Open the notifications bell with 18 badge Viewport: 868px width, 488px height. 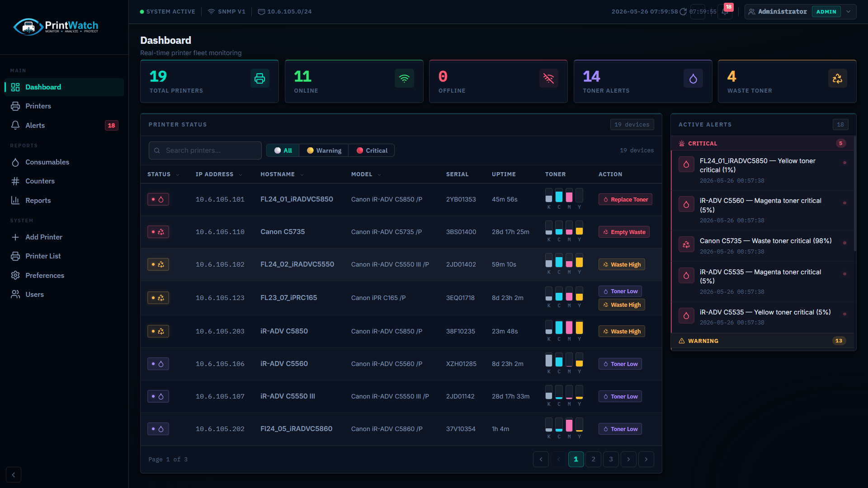[725, 12]
